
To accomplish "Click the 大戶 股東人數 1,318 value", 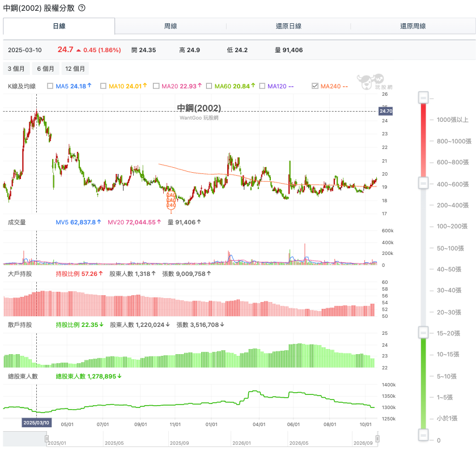I will point(133,274).
